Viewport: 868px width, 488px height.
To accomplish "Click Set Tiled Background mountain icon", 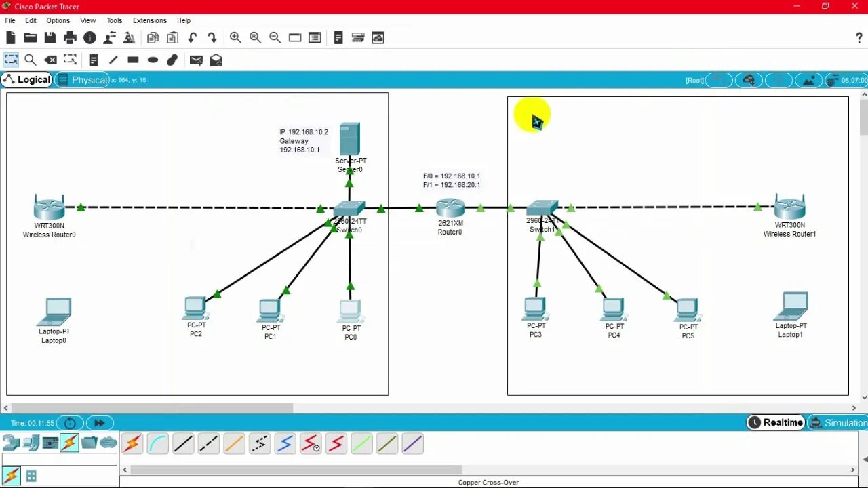I will point(808,80).
